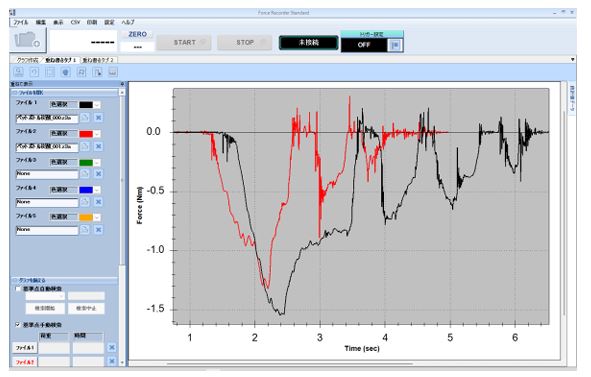591x377 pixels.
Task: Click the ZERO button
Action: pos(137,34)
